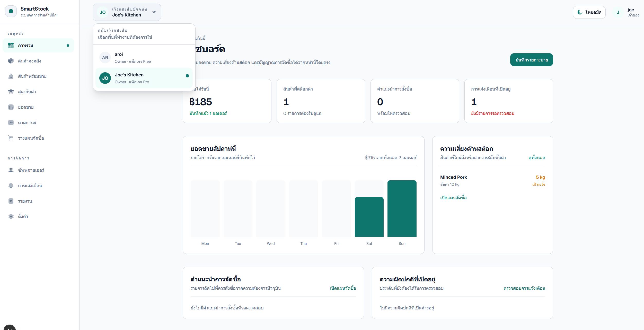Click the SmartStock logo icon
The image size is (644, 330).
(11, 11)
